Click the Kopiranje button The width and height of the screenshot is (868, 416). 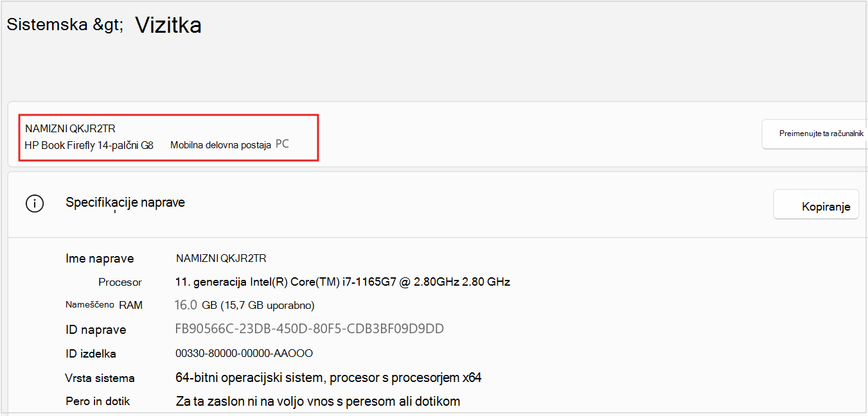(x=816, y=205)
